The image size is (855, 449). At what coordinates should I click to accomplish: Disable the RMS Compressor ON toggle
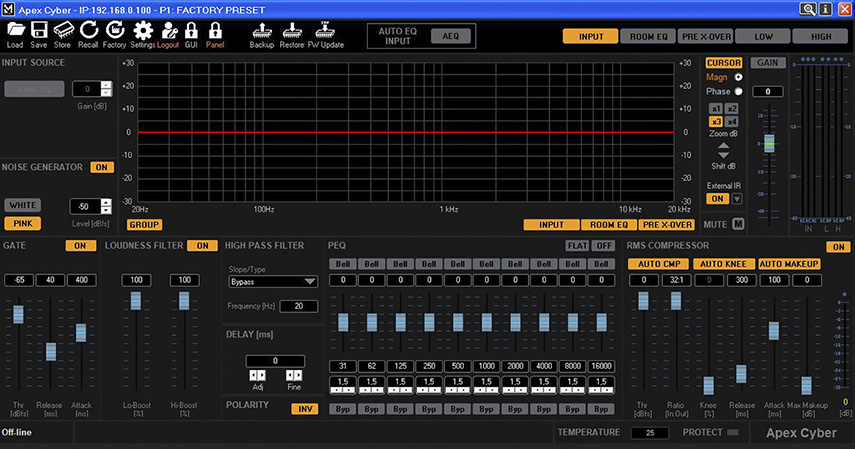(838, 246)
